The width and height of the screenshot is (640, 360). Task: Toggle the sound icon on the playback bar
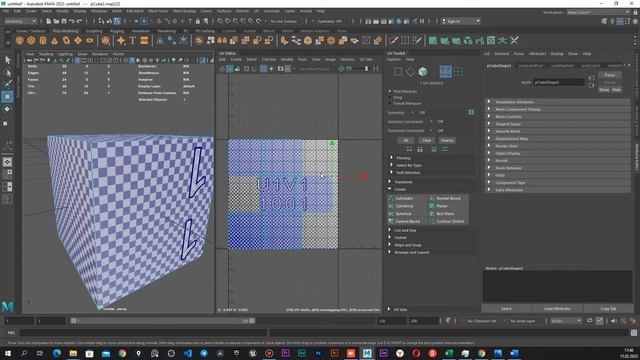614,321
